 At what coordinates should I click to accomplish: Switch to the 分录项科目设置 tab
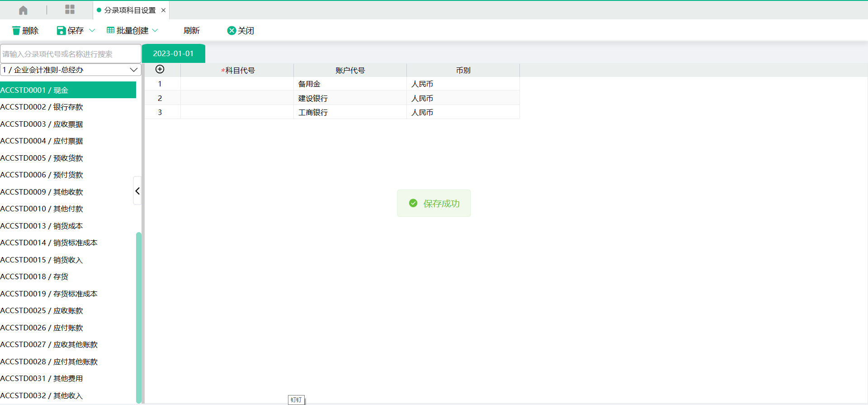pos(130,10)
